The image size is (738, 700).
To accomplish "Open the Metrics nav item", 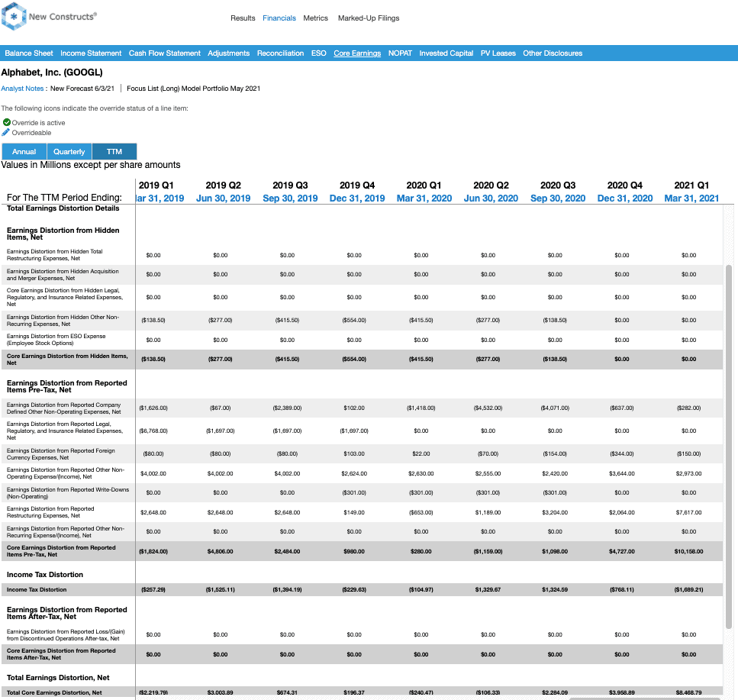I will [315, 18].
